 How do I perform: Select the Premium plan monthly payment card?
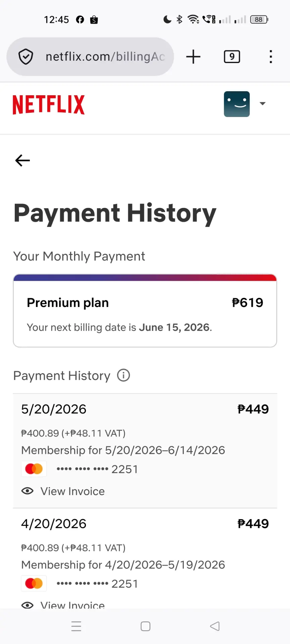click(x=145, y=311)
